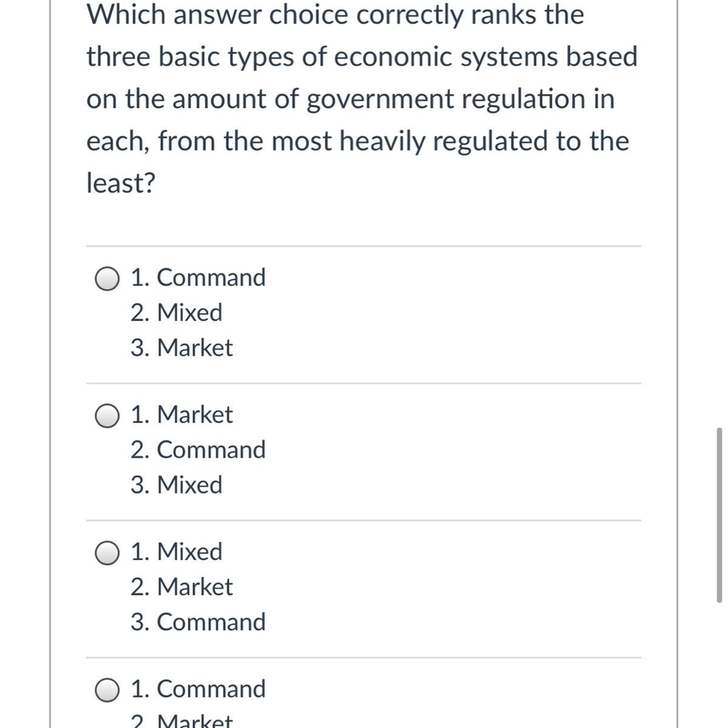Choose the Mixed, Market, Command radio button
The width and height of the screenshot is (728, 728).
[x=107, y=553]
